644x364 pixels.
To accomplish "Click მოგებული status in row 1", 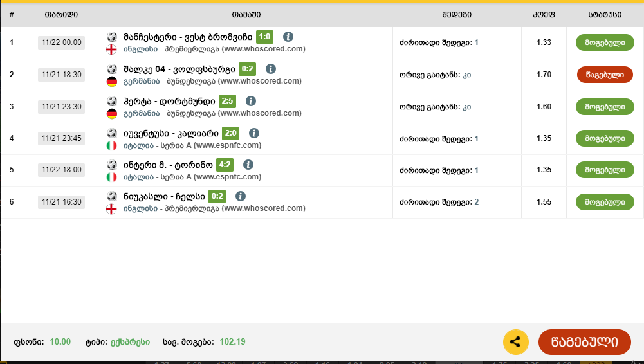I will click(x=605, y=42).
